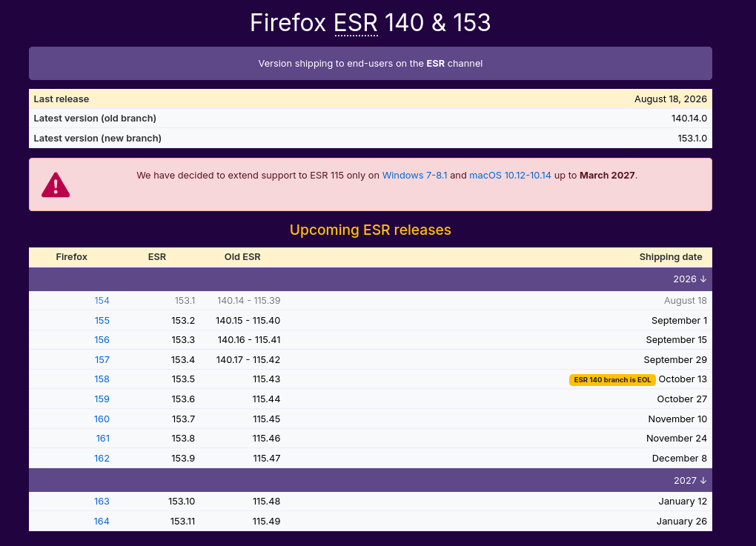Click the 'October 27' shipping date
The image size is (756, 546).
(682, 399)
